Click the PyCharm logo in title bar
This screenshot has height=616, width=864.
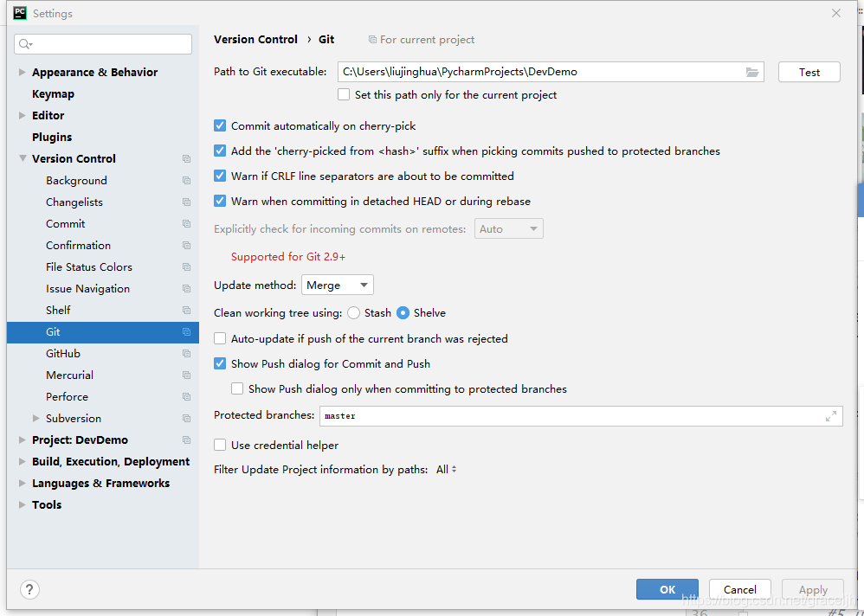coord(20,13)
